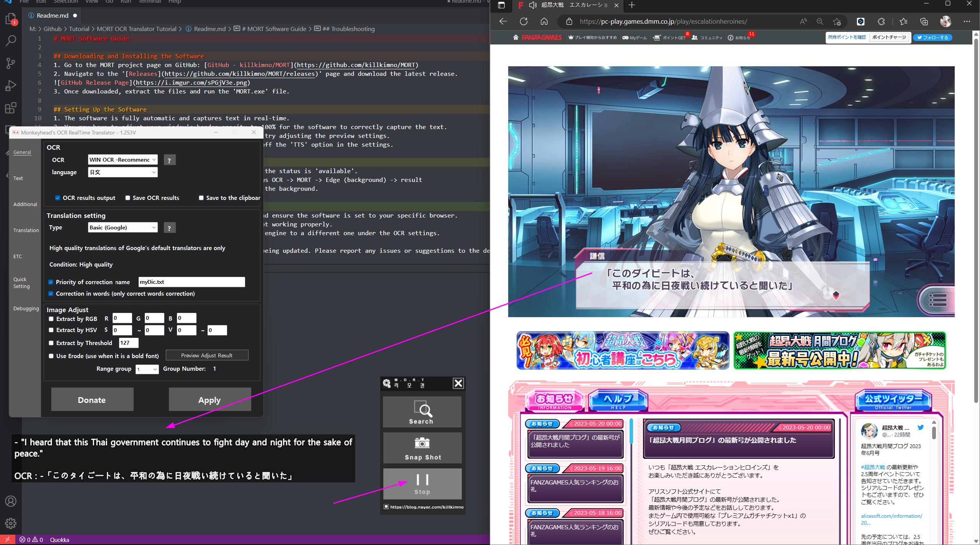
Task: Switch to the Translation settings tab
Action: 26,230
